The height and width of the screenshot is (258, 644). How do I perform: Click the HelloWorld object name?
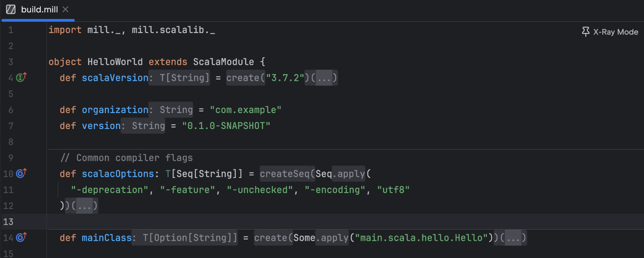tap(115, 61)
